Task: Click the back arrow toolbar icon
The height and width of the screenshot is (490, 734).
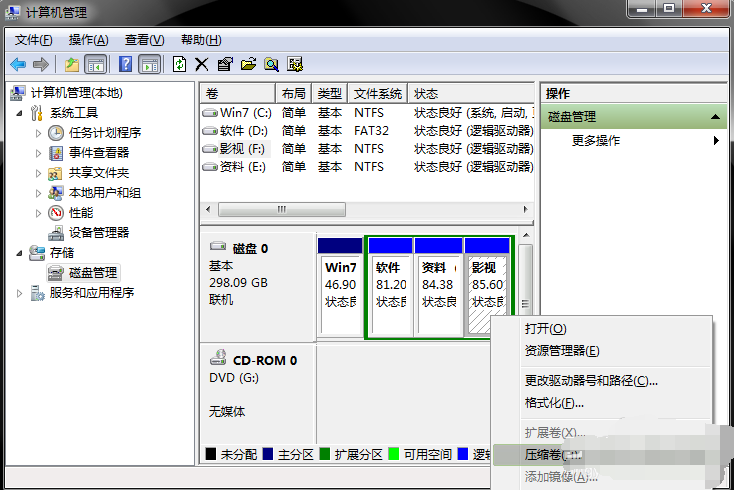Action: pos(18,64)
